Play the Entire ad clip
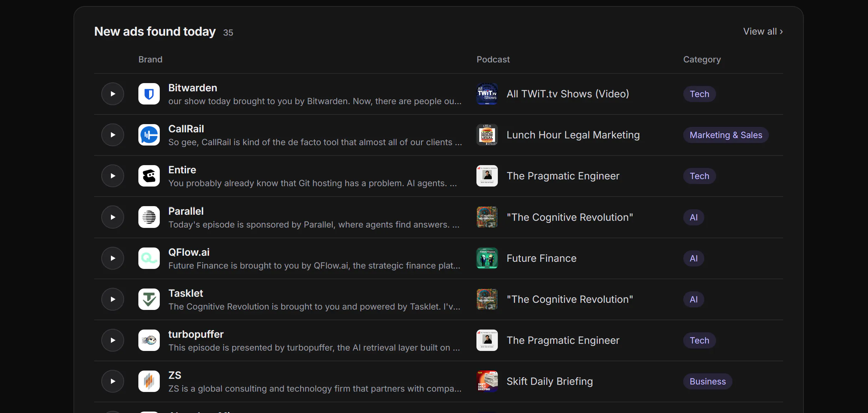The width and height of the screenshot is (868, 413). pyautogui.click(x=113, y=176)
